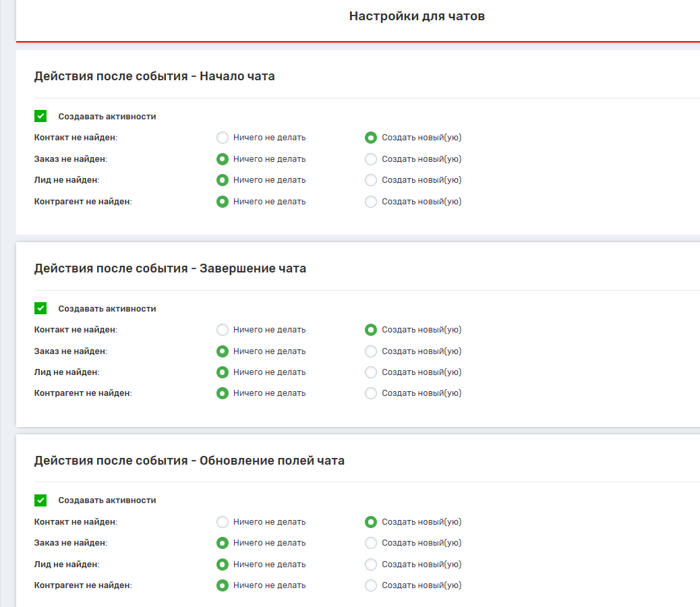Choose Создать новый(ую) for Заказ in Завершение чата
Viewport: 700px width, 607px height.
[370, 351]
